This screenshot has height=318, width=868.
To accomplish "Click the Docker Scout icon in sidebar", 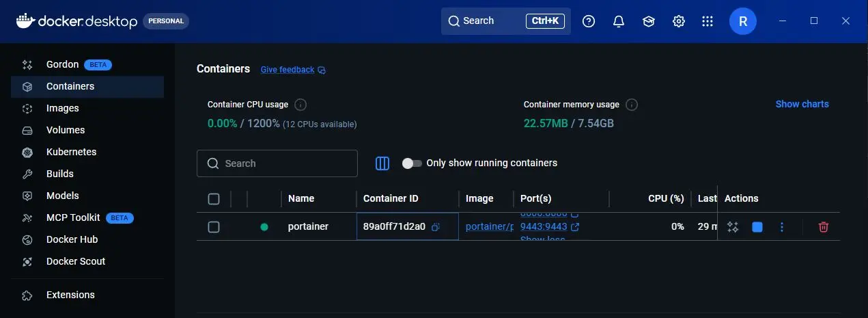I will [x=27, y=262].
